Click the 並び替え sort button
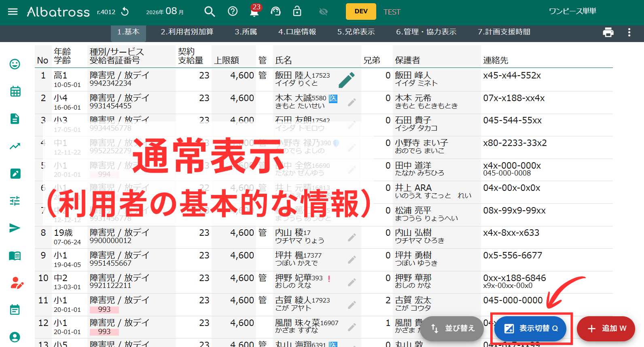Image resolution: width=644 pixels, height=347 pixels. (x=452, y=328)
